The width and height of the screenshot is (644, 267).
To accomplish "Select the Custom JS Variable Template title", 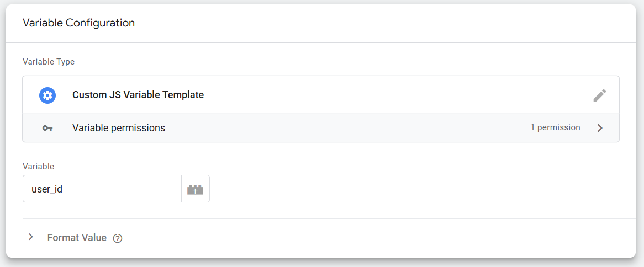I will pyautogui.click(x=138, y=95).
